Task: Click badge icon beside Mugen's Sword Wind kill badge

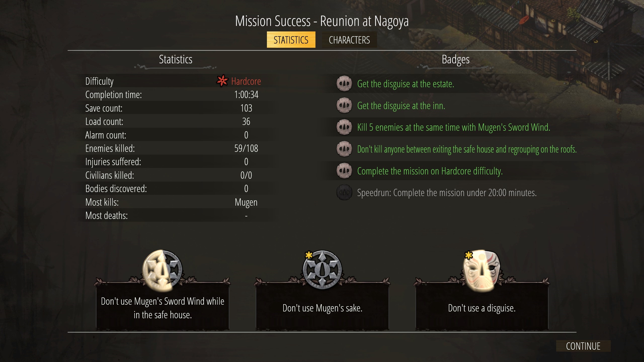Action: coord(344,127)
